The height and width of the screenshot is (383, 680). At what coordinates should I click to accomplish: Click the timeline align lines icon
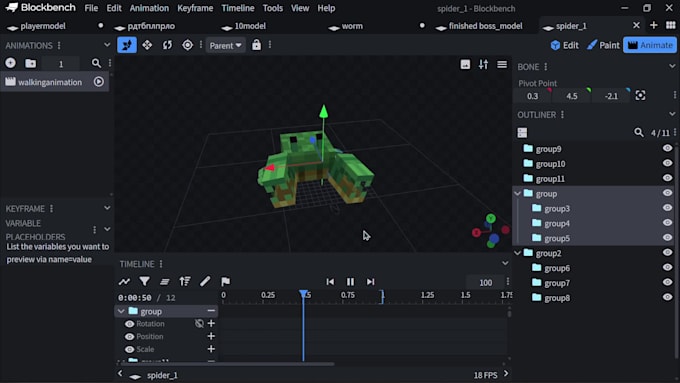tap(164, 282)
